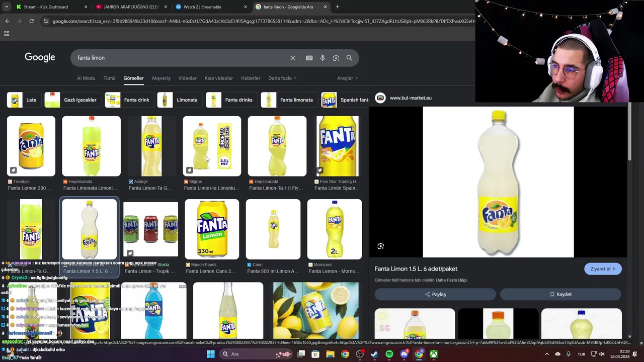Image resolution: width=644 pixels, height=362 pixels.
Task: Open www.bul-market.eu source link
Action: (x=411, y=98)
